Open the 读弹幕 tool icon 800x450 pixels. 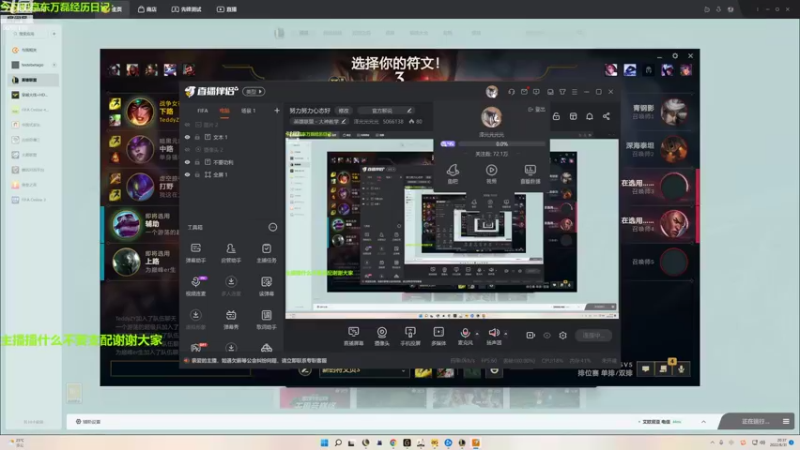266,286
